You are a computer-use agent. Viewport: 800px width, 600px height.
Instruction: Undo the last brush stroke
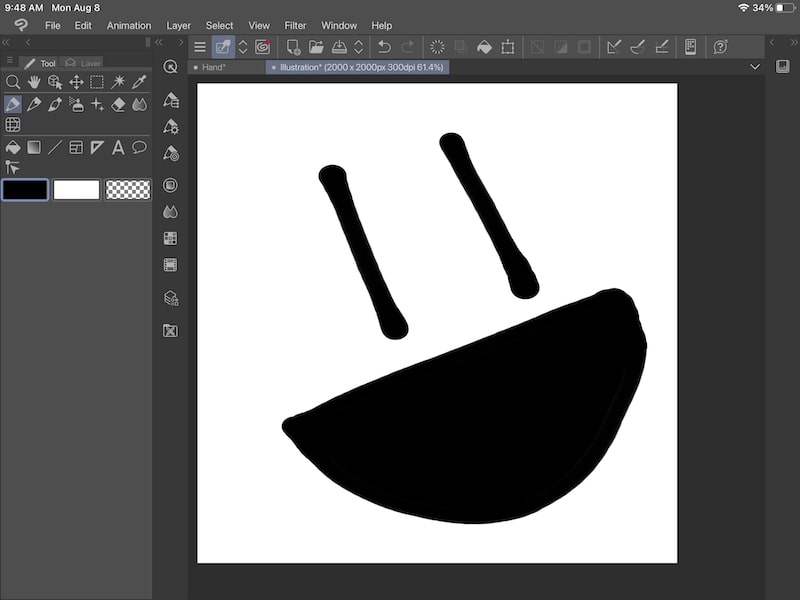384,45
